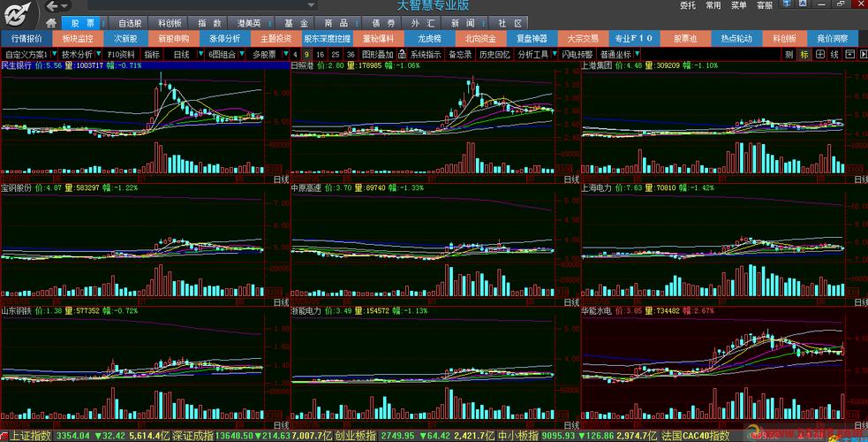
Task: Click the 图形叠加 toolbar button
Action: [x=378, y=54]
